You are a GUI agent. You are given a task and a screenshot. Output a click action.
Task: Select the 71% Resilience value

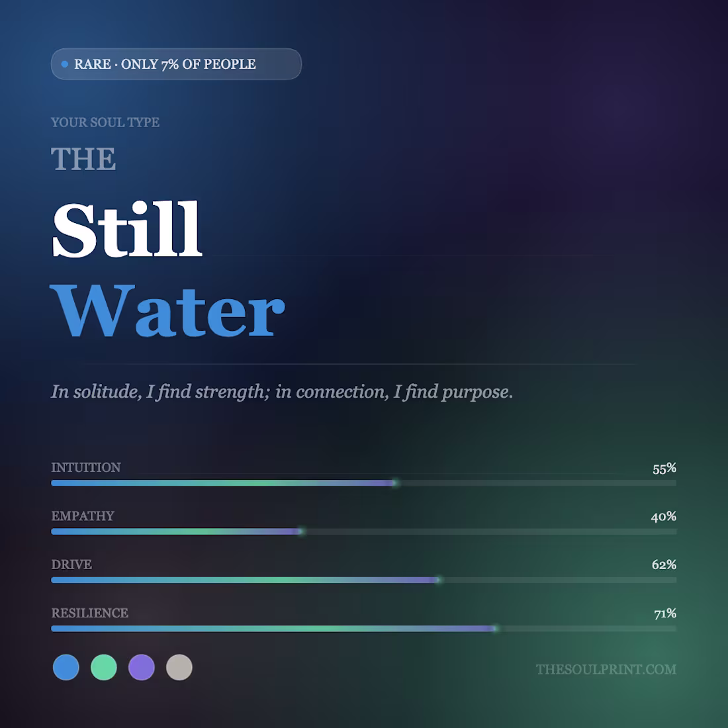(665, 614)
